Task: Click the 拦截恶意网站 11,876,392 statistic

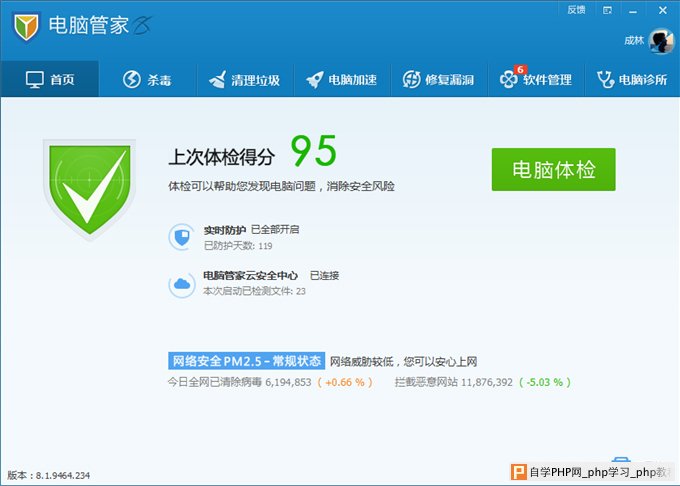Action: (x=454, y=382)
